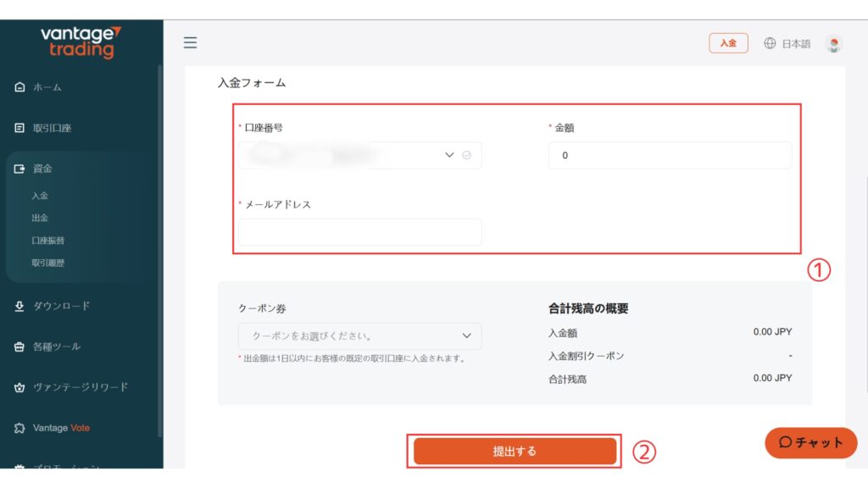Select 出金 in the sidebar submenu
Screen dimensions: 868x488
pyautogui.click(x=40, y=218)
